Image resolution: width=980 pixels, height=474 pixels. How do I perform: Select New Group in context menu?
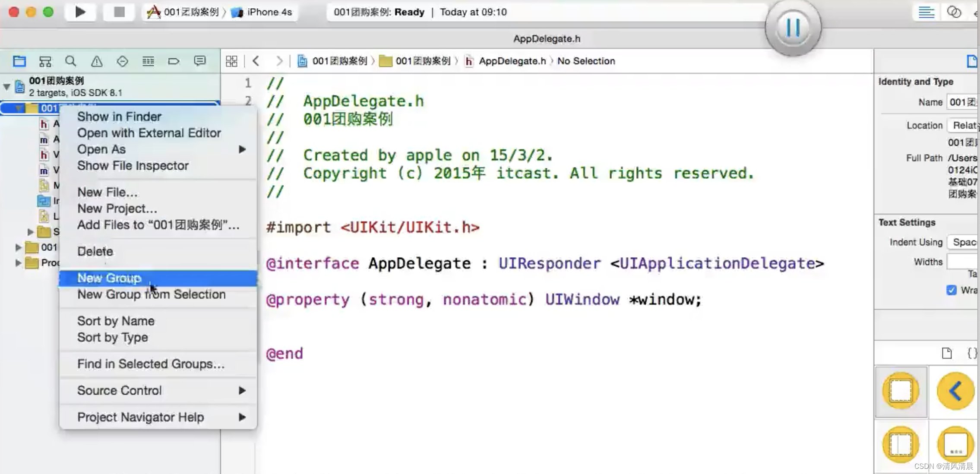pos(109,278)
